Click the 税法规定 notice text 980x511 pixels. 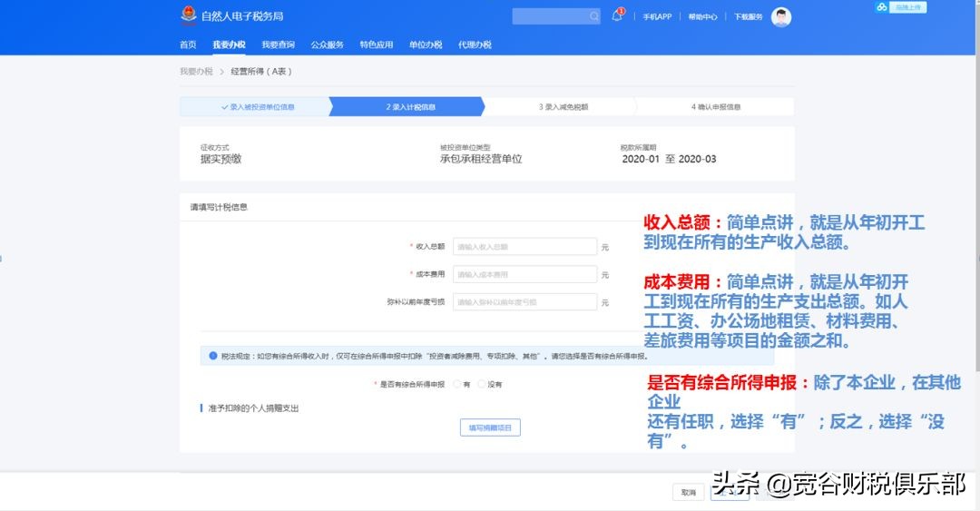[435, 356]
